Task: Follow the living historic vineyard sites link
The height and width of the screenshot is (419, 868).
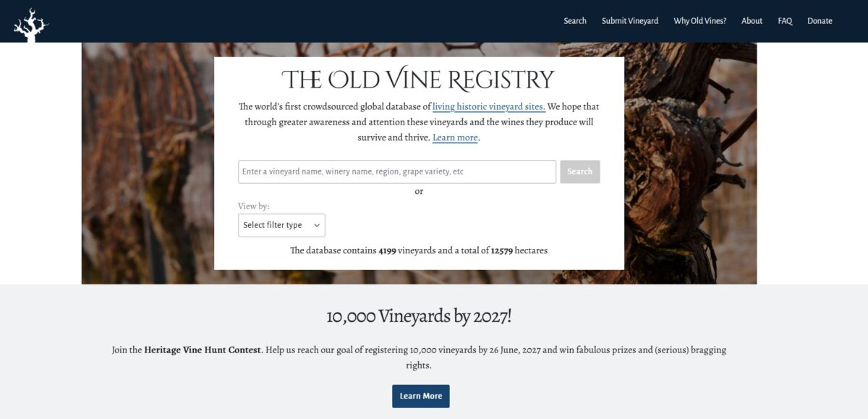Action: (x=489, y=106)
